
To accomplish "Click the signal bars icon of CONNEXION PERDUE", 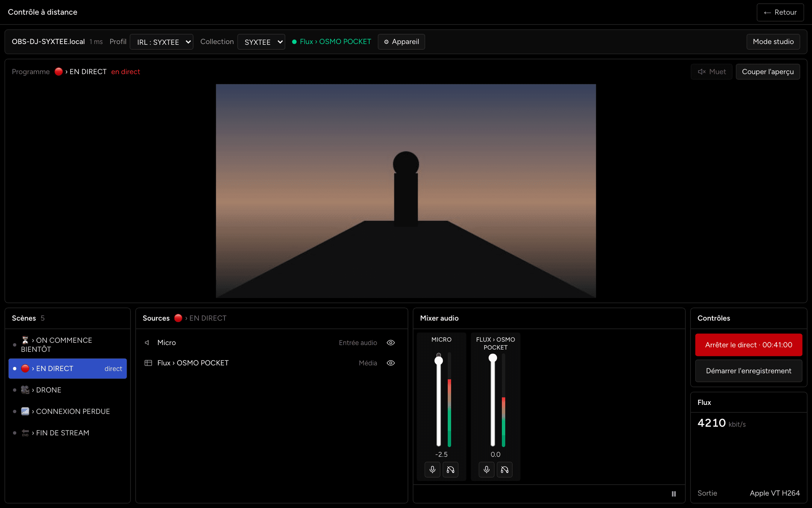I will point(25,411).
